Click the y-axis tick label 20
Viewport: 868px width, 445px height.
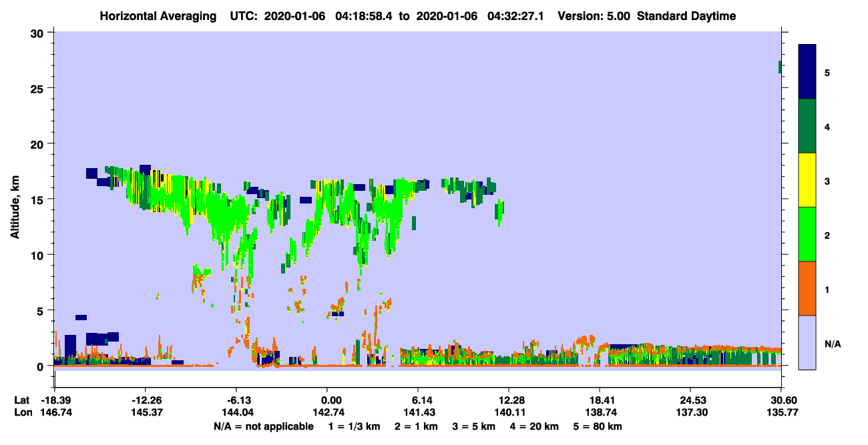pos(39,143)
